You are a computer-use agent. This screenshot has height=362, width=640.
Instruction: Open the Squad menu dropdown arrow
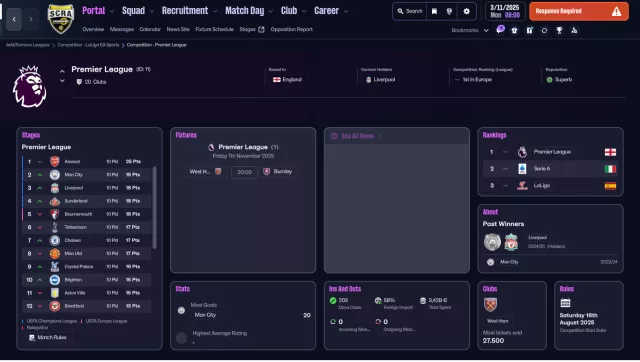tap(152, 11)
